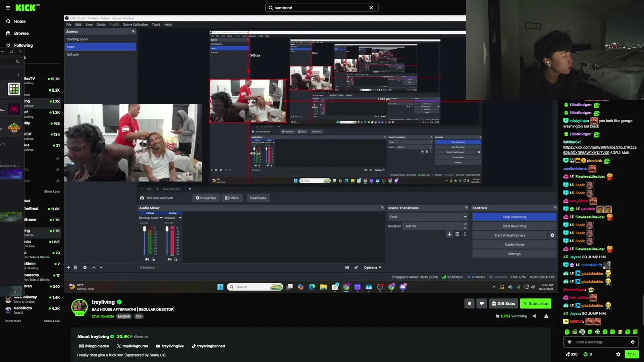
Task: Select the 'full cam' scene in OBS
Action: 101,54
